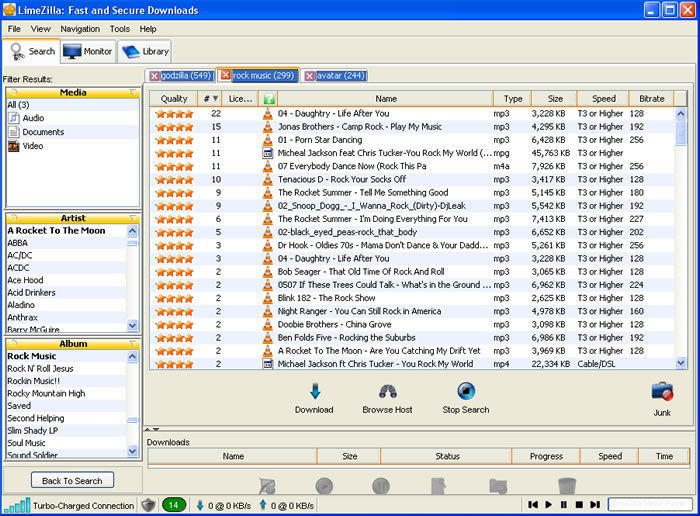Click the greyed resume download icon
This screenshot has height=516, width=700.
point(325,486)
